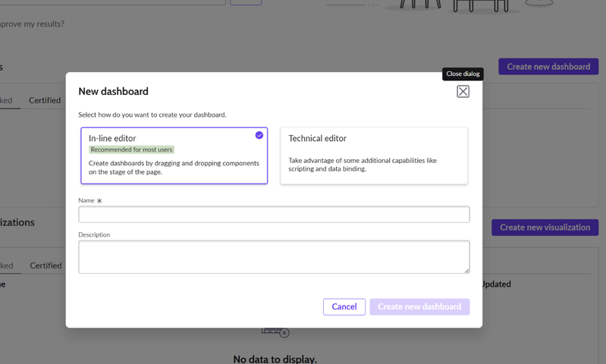
Task: Sort by the Updated column header
Action: [495, 284]
